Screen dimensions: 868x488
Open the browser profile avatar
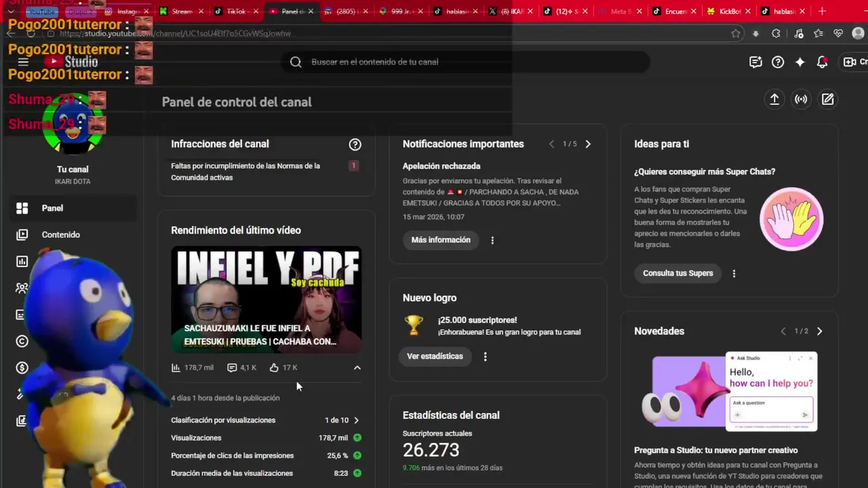(x=859, y=33)
